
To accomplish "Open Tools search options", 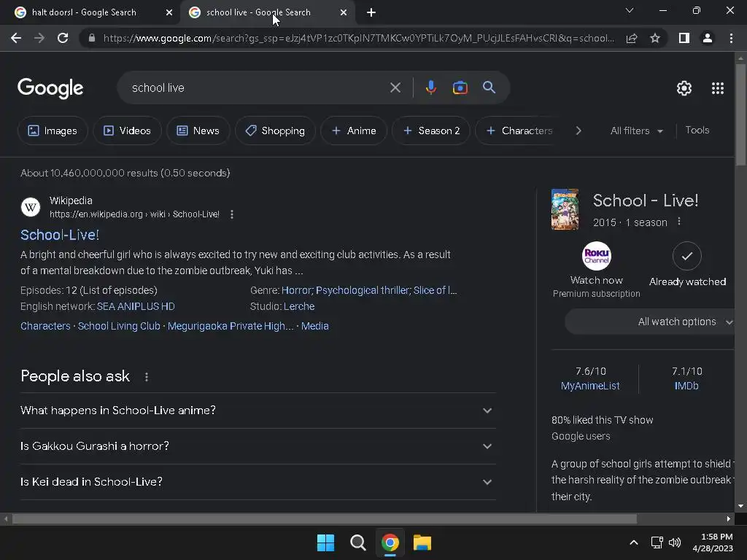I will point(697,130).
